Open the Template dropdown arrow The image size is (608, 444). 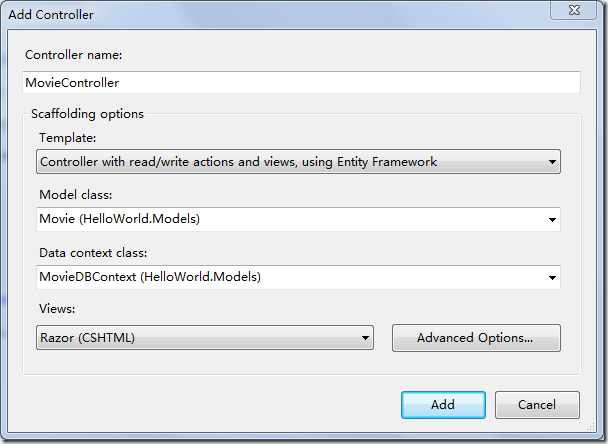click(552, 162)
